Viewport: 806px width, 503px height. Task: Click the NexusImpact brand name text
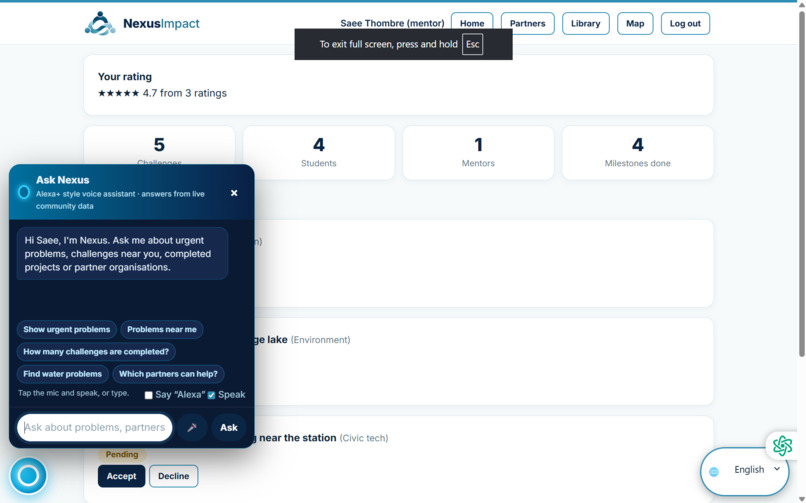click(161, 24)
